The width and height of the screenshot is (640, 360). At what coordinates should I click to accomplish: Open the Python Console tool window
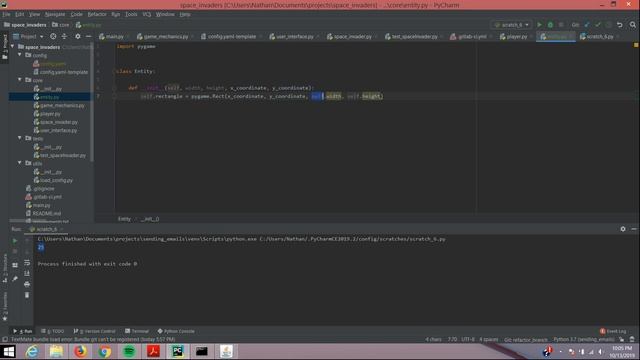click(176, 331)
